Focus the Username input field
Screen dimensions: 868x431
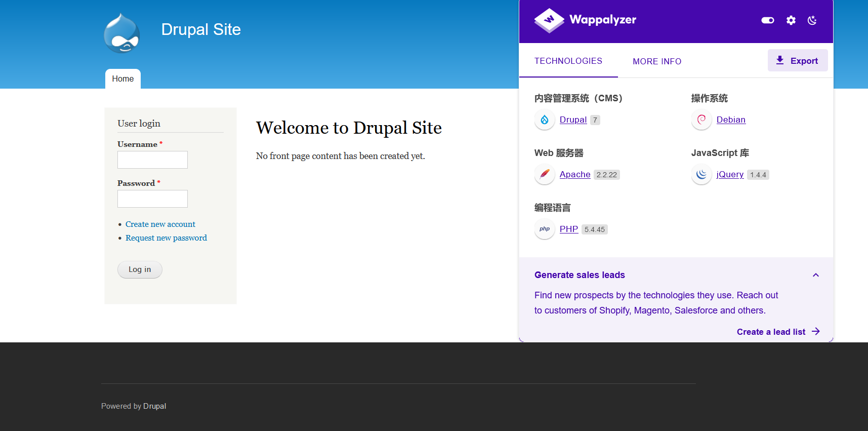(152, 160)
